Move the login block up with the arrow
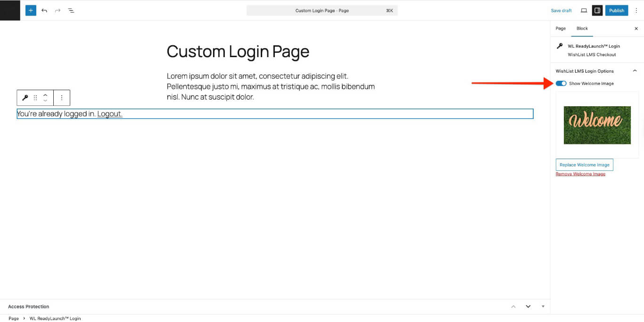The width and height of the screenshot is (644, 322). pyautogui.click(x=45, y=95)
